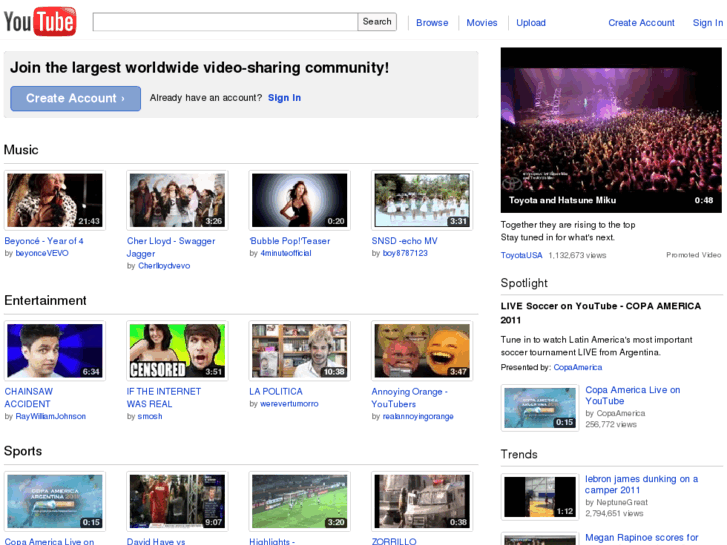The width and height of the screenshot is (727, 545).
Task: Click 'Bubble Pop! Teaser' title link
Action: tap(290, 241)
